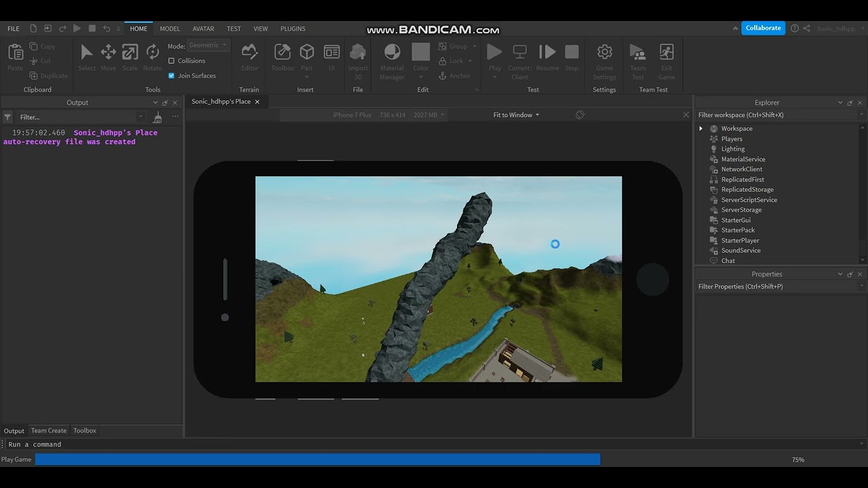This screenshot has width=868, height=488.
Task: Click the Duplicate icon in Clipboard
Action: (x=33, y=76)
